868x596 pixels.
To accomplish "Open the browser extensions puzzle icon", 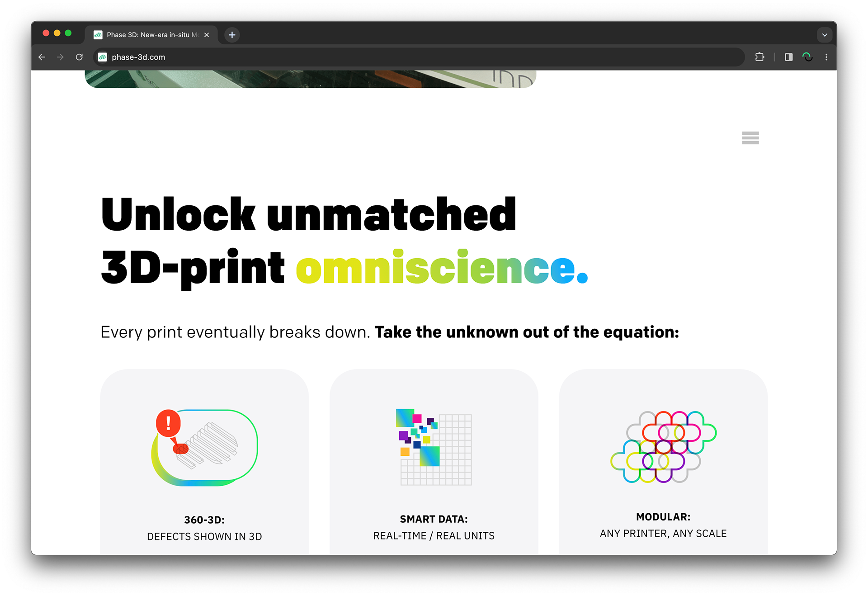I will coord(759,57).
